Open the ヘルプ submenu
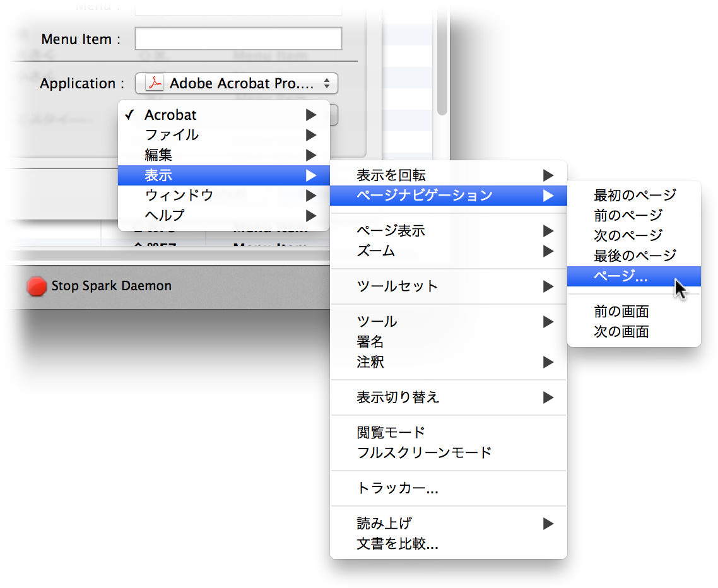Screen dimensions: 718x588 point(223,215)
